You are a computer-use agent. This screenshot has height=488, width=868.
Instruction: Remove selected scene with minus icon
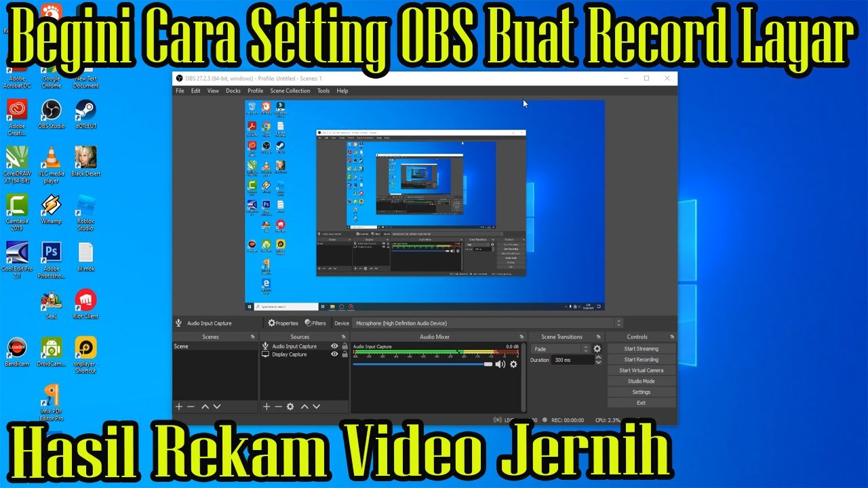[191, 407]
